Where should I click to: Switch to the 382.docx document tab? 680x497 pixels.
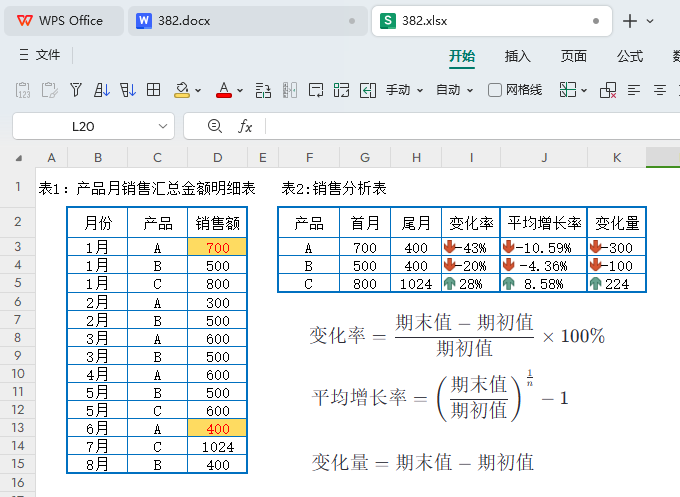(x=248, y=21)
